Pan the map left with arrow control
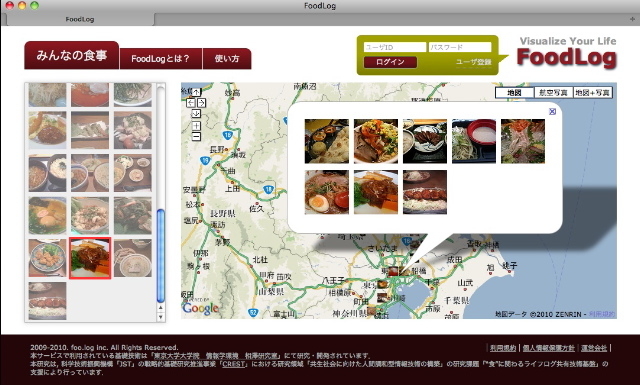Image resolution: width=640 pixels, height=385 pixels. click(191, 103)
